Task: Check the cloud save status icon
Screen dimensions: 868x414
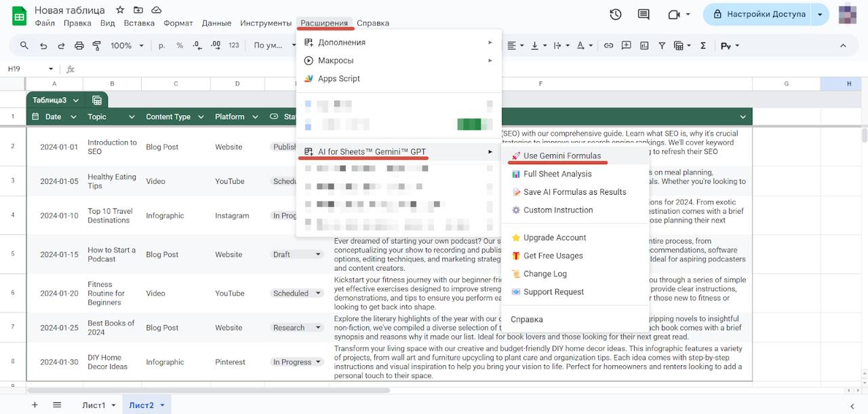Action: click(x=157, y=10)
